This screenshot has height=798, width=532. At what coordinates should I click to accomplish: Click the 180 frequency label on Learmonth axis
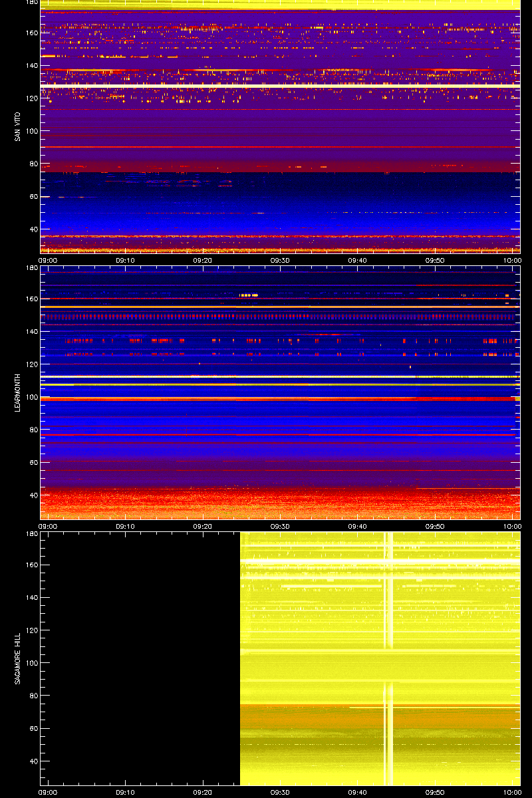[x=31, y=268]
